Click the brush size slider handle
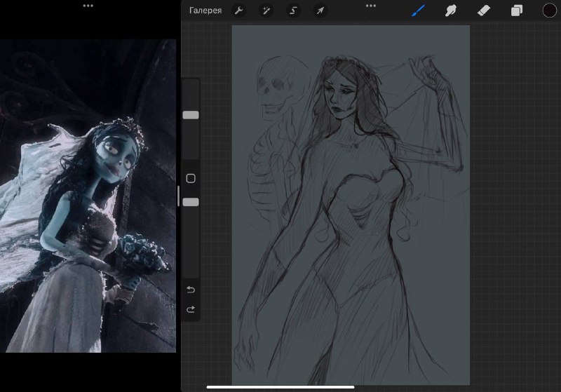 tap(191, 115)
